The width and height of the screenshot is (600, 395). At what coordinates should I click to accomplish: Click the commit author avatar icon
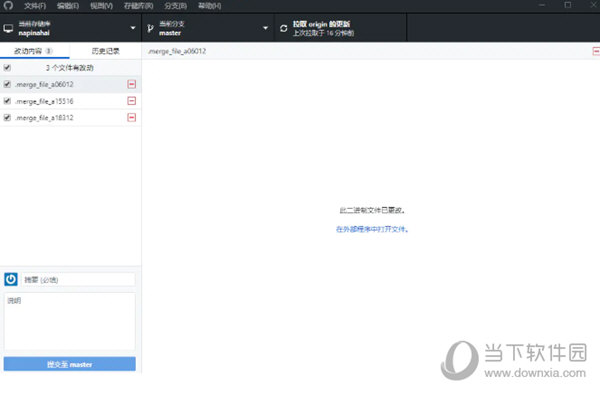coord(11,279)
